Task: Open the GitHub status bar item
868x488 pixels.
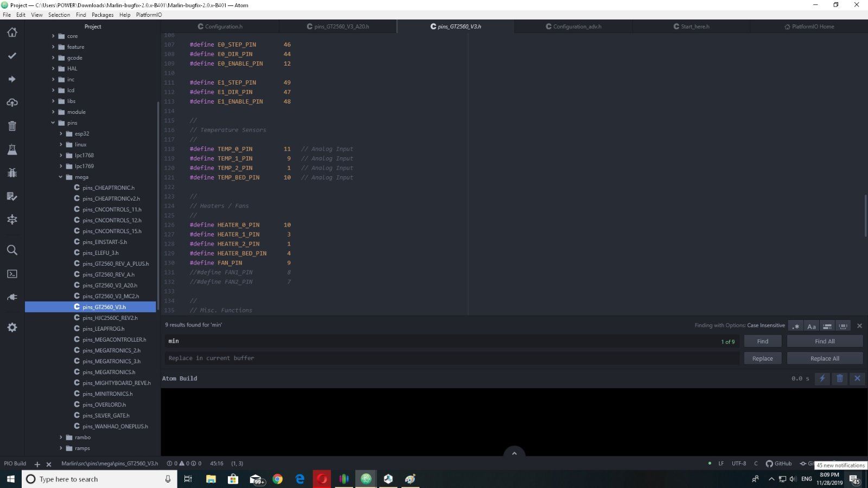Action: pyautogui.click(x=778, y=464)
